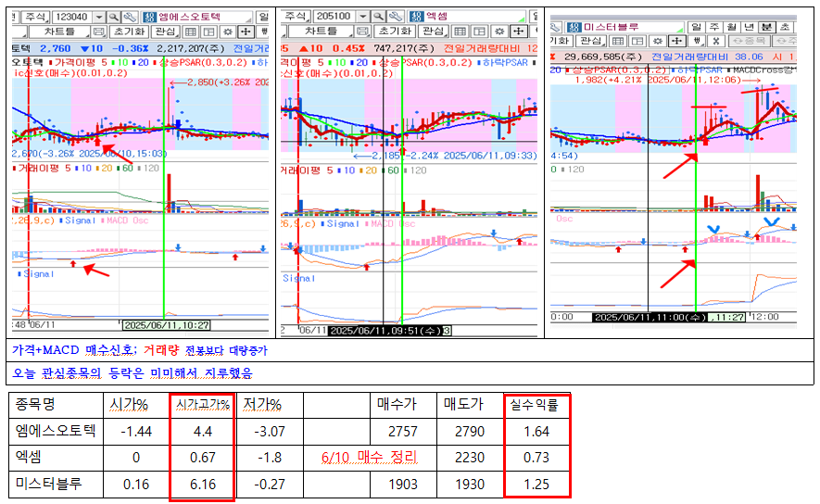Click split-layout icon in 미스터블루 toolbar
The height and width of the screenshot is (504, 820).
pos(637,41)
